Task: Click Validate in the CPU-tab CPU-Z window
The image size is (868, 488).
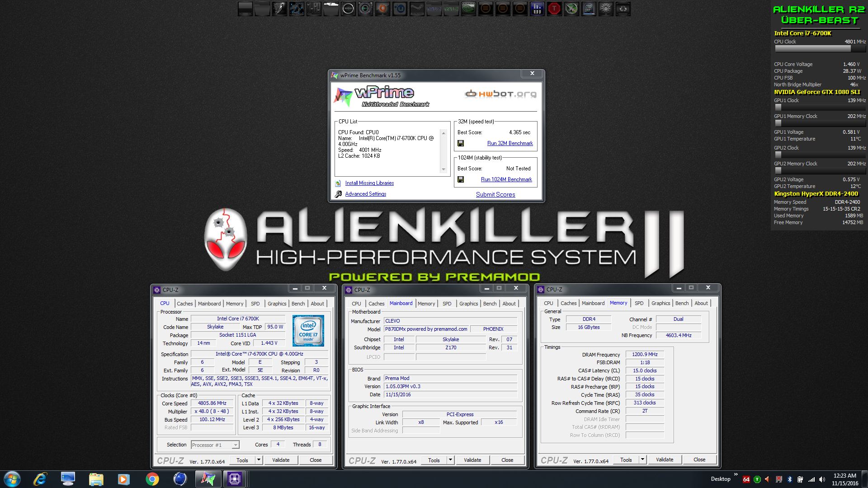Action: (281, 460)
